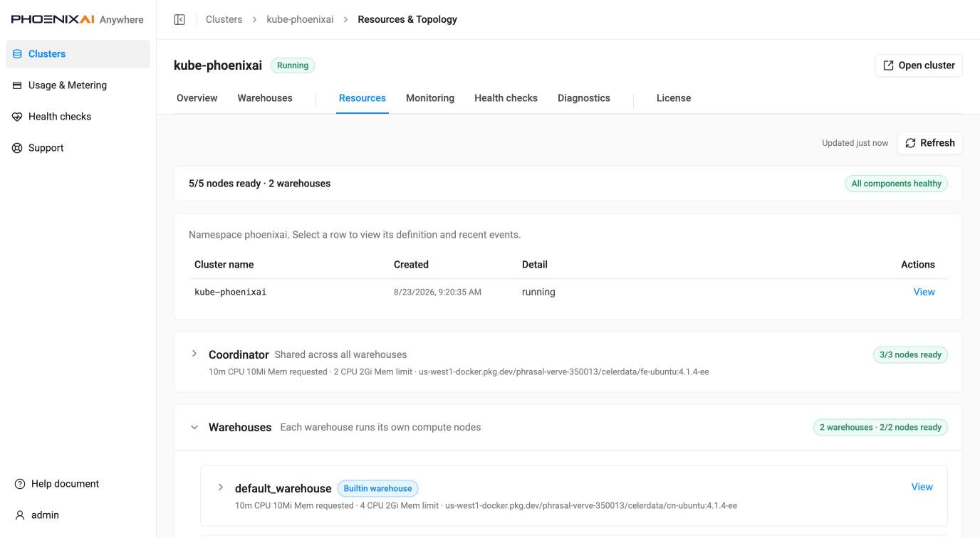
Task: Click the default_warehouse cn-ubuntu image details line
Action: click(486, 505)
